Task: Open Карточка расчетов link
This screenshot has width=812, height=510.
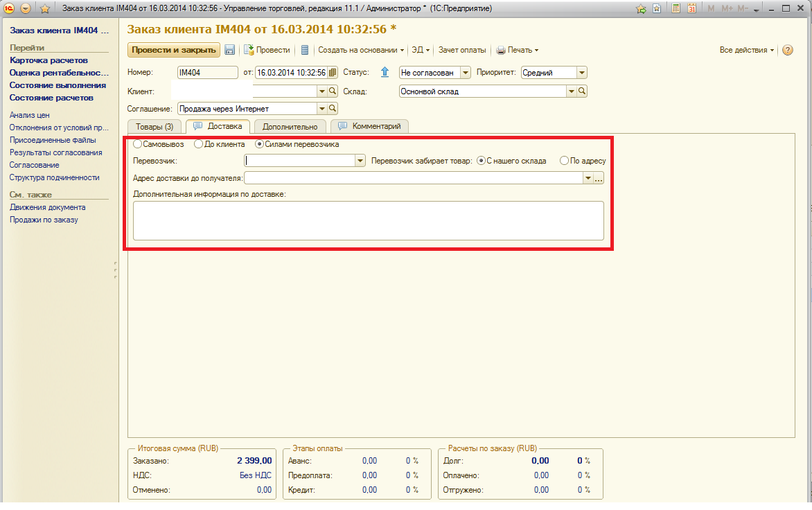Action: click(48, 60)
